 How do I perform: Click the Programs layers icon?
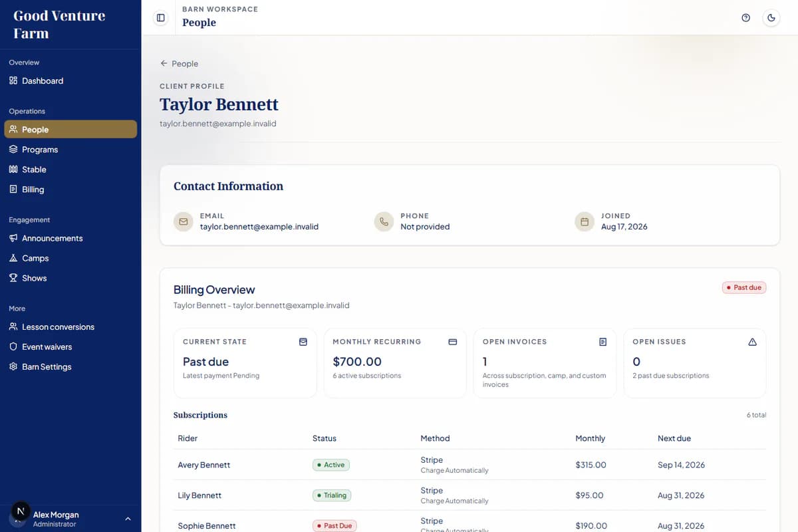click(13, 149)
